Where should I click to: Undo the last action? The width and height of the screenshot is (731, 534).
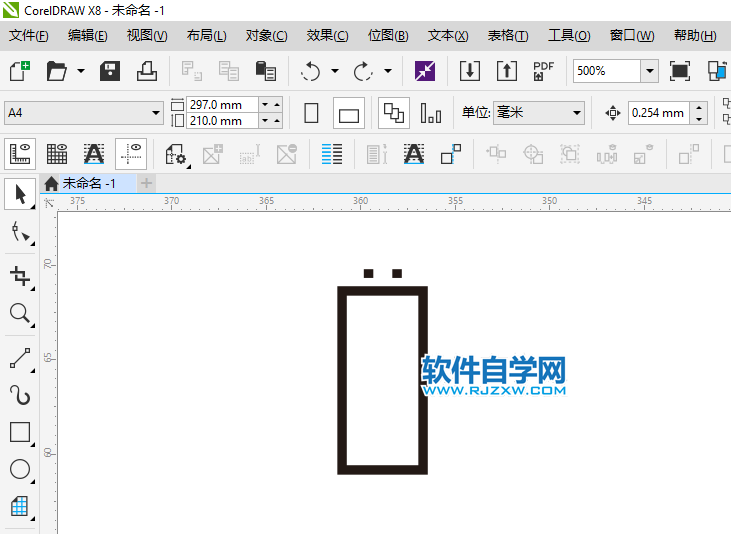pos(310,71)
